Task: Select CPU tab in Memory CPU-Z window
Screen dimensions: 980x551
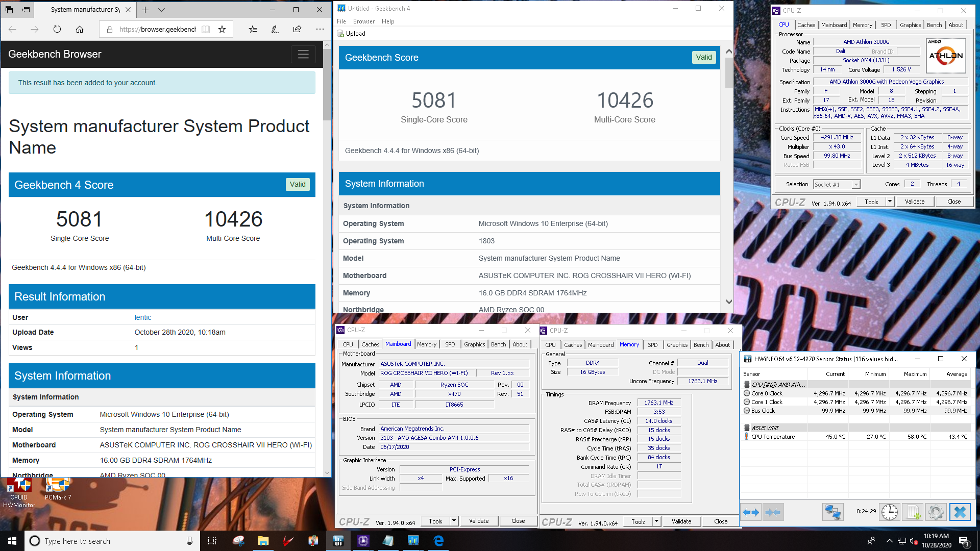Action: click(551, 345)
